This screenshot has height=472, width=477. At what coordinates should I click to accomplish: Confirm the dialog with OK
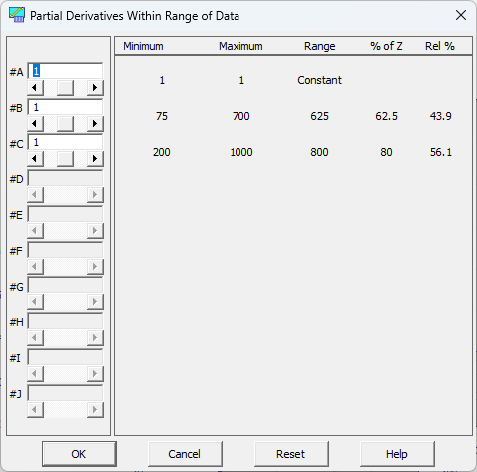click(x=79, y=454)
